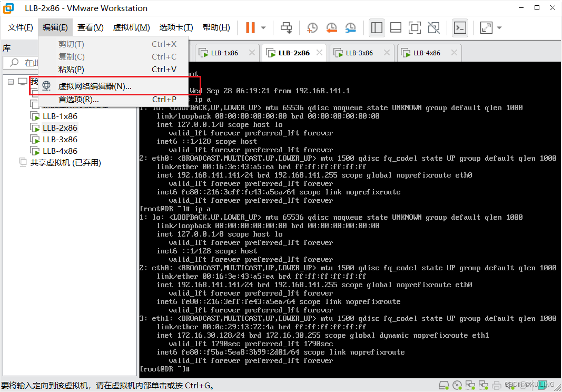Viewport: 562px width, 392px height.
Task: Toggle the console view toolbar icon
Action: pos(460,27)
